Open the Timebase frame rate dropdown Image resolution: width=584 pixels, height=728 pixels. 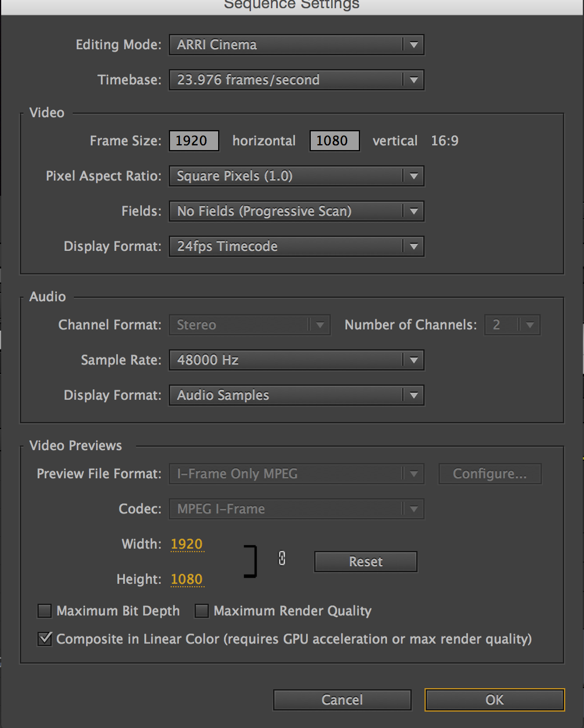coord(296,80)
